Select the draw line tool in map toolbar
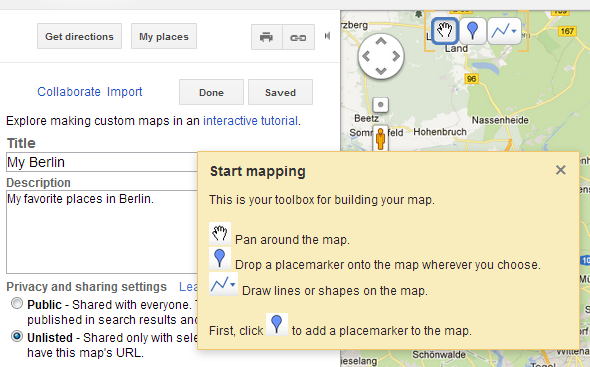The width and height of the screenshot is (590, 367). [501, 31]
